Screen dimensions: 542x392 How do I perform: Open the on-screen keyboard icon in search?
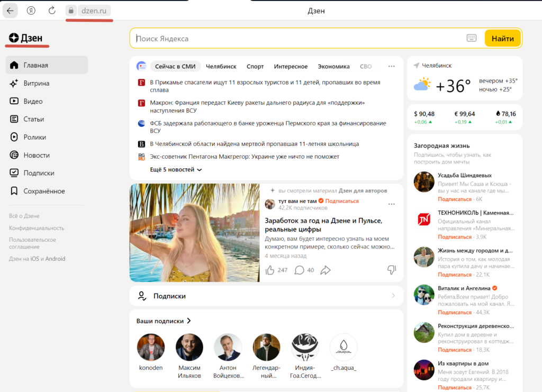tap(472, 38)
